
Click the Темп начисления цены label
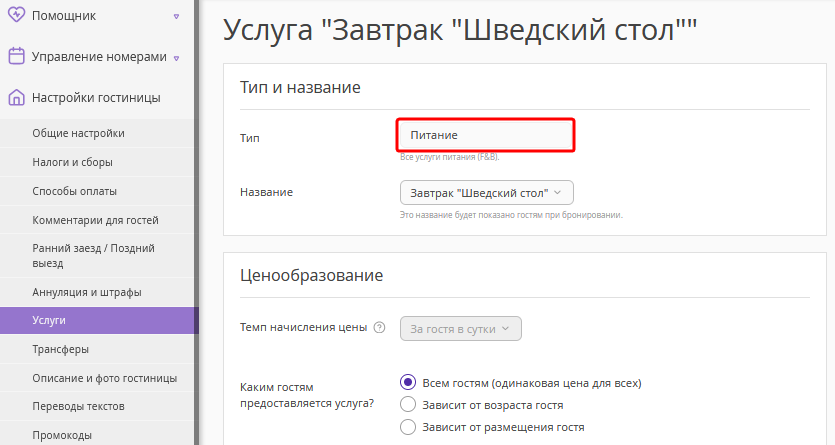(x=304, y=327)
